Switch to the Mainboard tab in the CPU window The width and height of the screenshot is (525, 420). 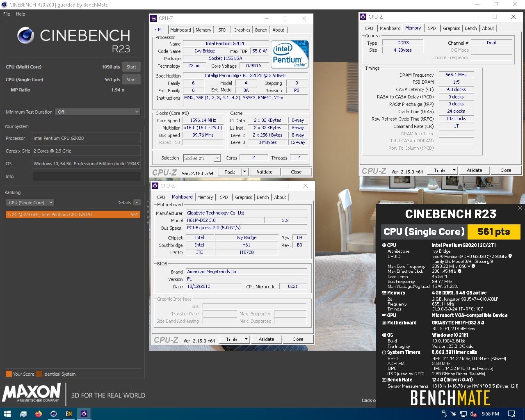(180, 30)
